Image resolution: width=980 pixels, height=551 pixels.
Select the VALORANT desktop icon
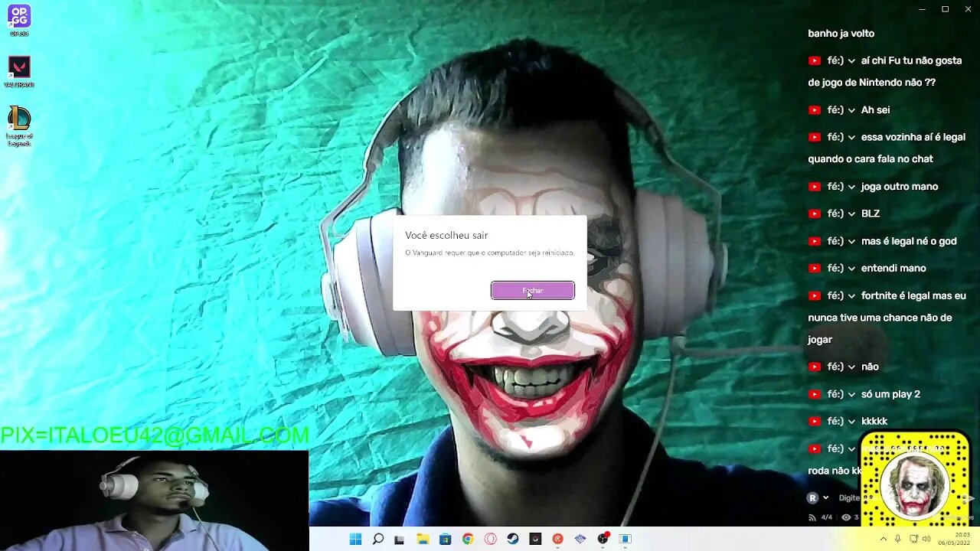click(x=19, y=72)
